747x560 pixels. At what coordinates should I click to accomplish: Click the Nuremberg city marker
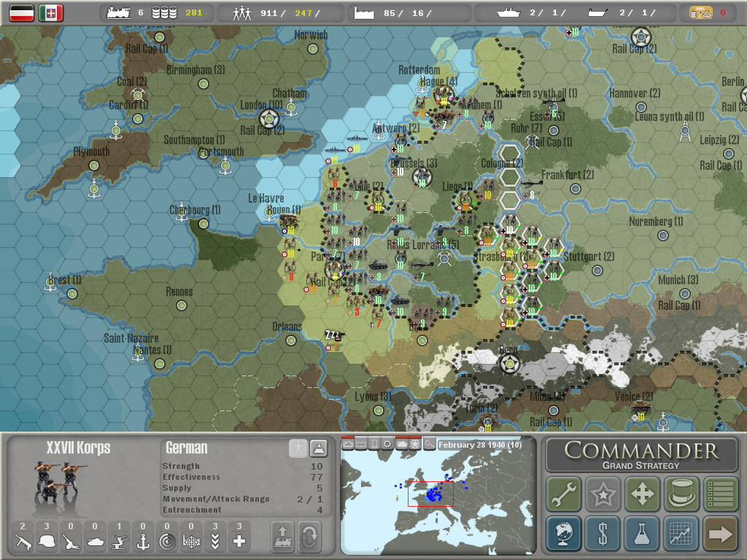tap(662, 236)
